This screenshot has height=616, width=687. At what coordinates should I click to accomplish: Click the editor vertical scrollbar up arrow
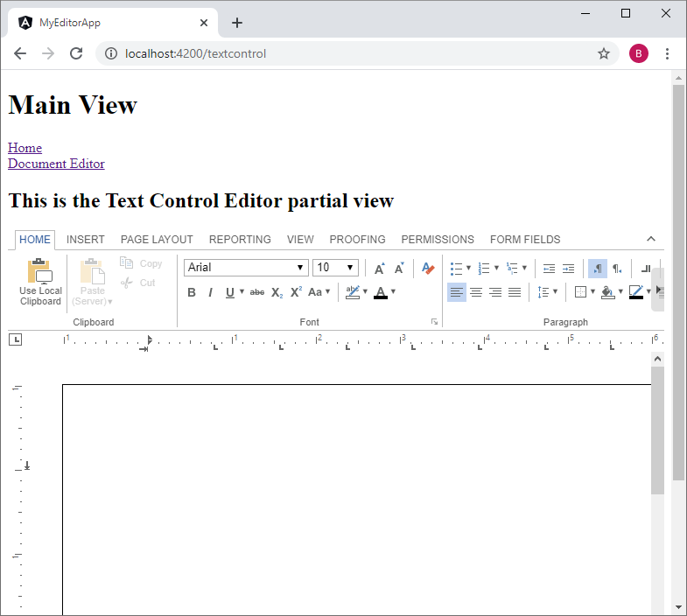point(657,360)
